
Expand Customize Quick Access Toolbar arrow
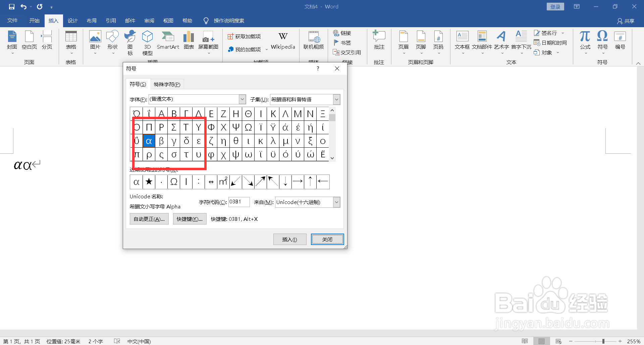51,7
